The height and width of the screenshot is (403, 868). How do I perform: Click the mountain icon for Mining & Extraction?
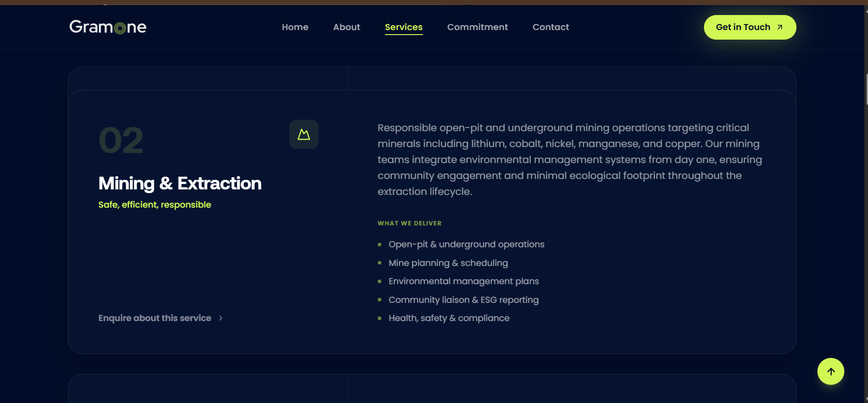[x=304, y=134]
